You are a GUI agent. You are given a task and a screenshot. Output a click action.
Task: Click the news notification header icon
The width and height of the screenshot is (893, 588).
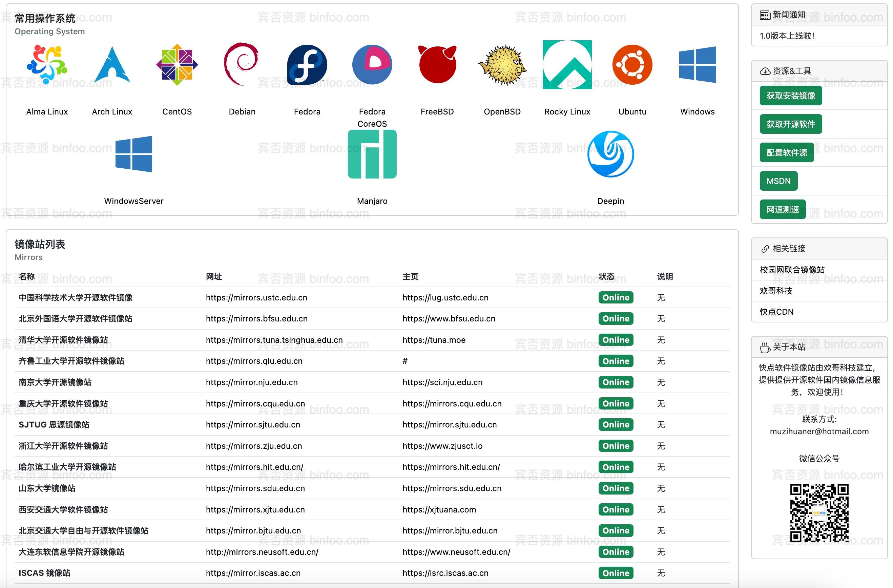[765, 15]
